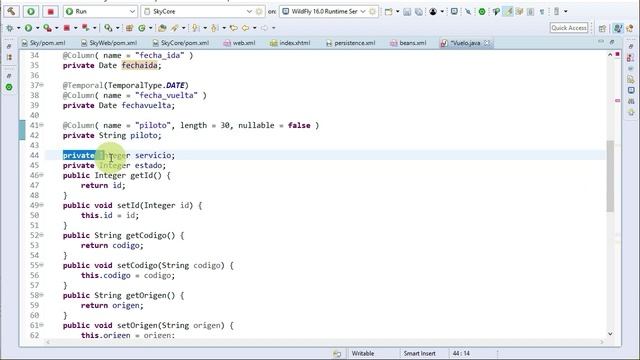Click the Save disk icon

pyautogui.click(x=407, y=12)
